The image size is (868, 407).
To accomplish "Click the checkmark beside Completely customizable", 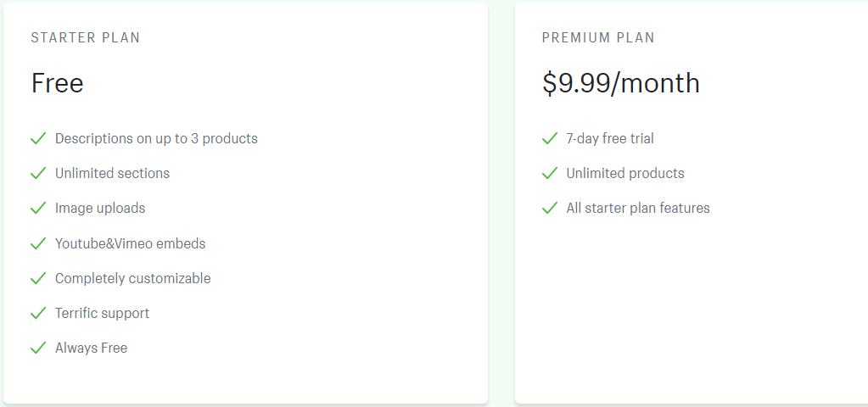I will pos(38,278).
